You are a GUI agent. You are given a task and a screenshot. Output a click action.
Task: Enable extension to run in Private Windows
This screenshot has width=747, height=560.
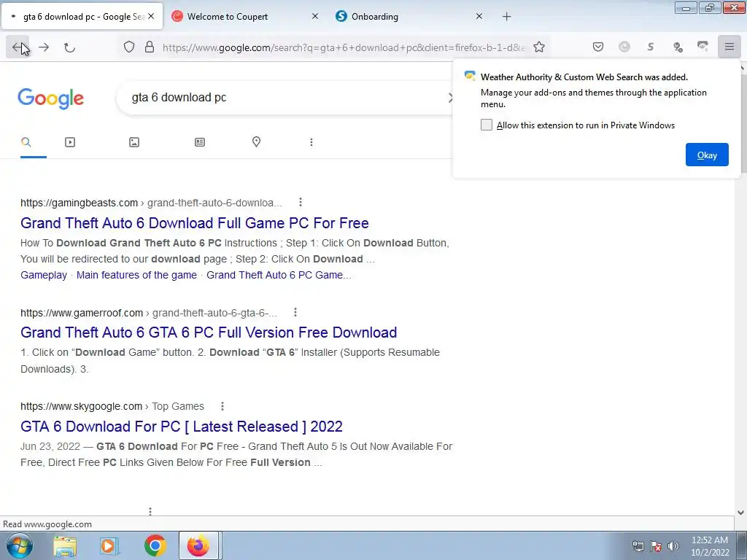coord(487,125)
